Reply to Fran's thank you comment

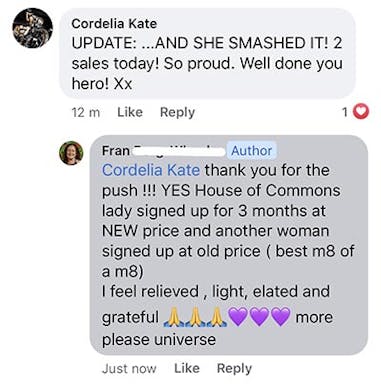click(234, 369)
